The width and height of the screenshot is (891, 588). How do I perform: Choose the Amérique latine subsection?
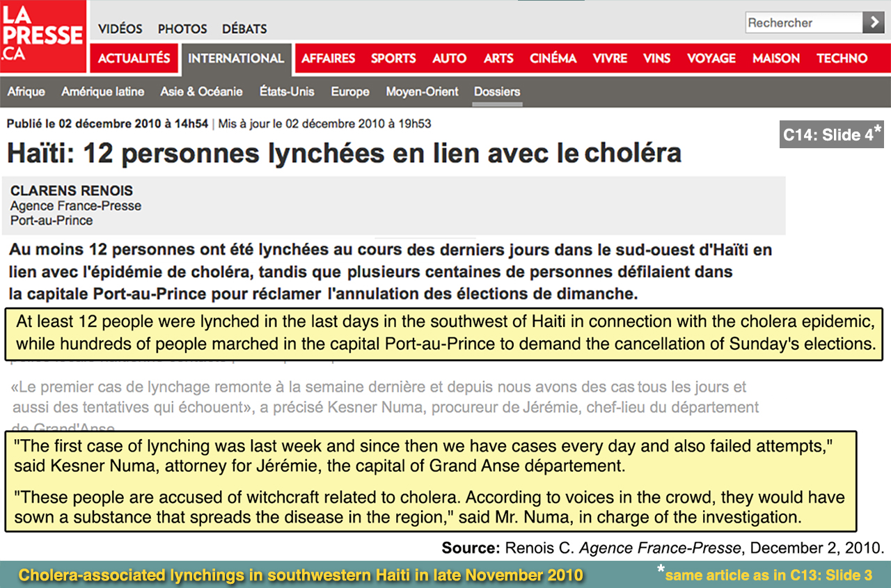click(102, 92)
